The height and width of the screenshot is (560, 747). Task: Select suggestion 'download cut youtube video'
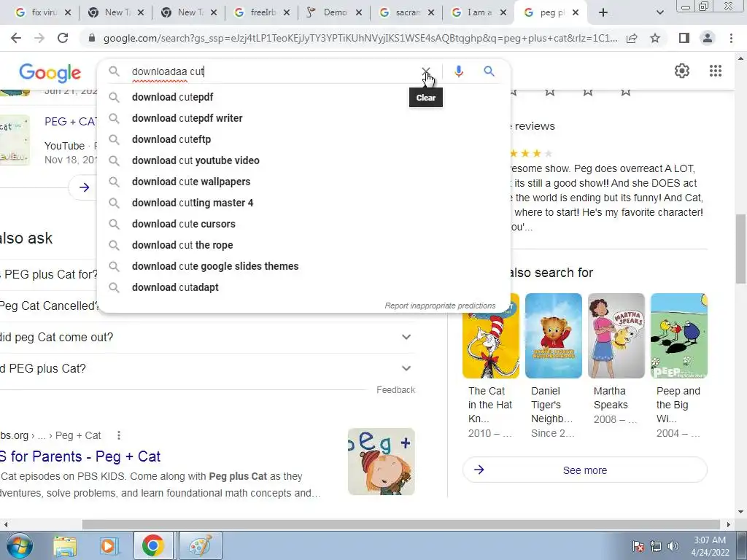tap(304, 160)
